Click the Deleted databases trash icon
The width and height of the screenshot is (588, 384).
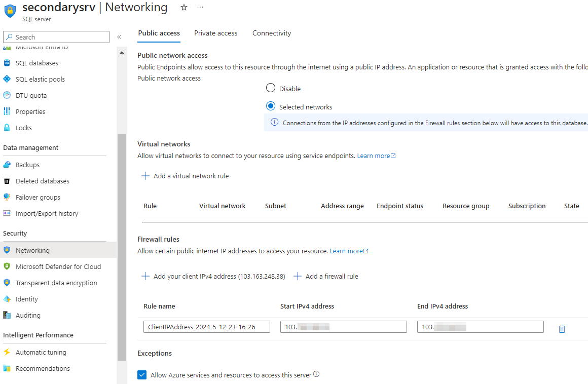tap(7, 180)
